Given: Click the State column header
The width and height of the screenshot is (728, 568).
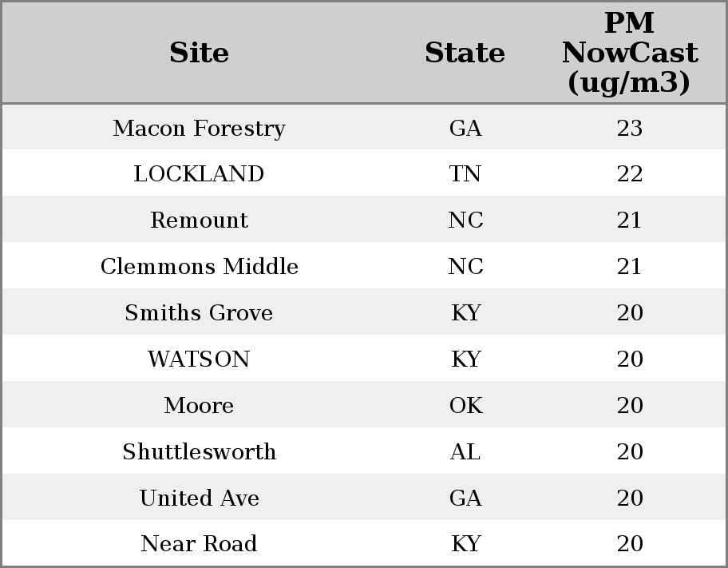Looking at the screenshot, I should click(x=465, y=53).
